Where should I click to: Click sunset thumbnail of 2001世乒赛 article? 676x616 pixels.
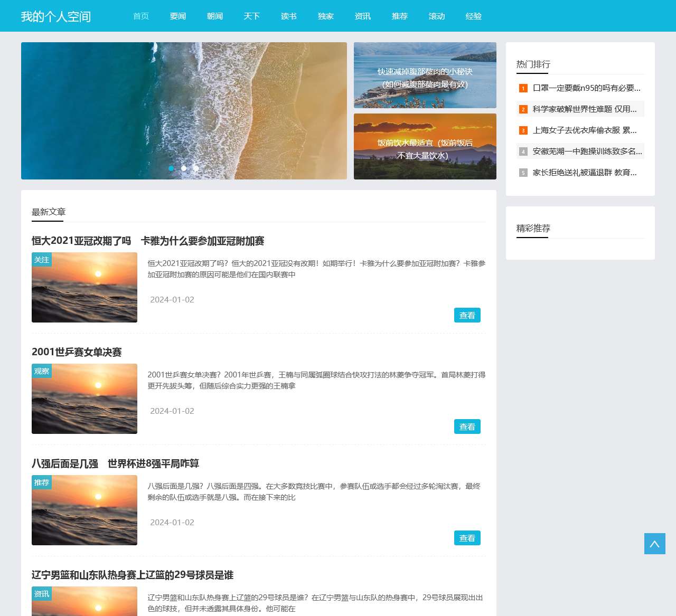pos(84,399)
